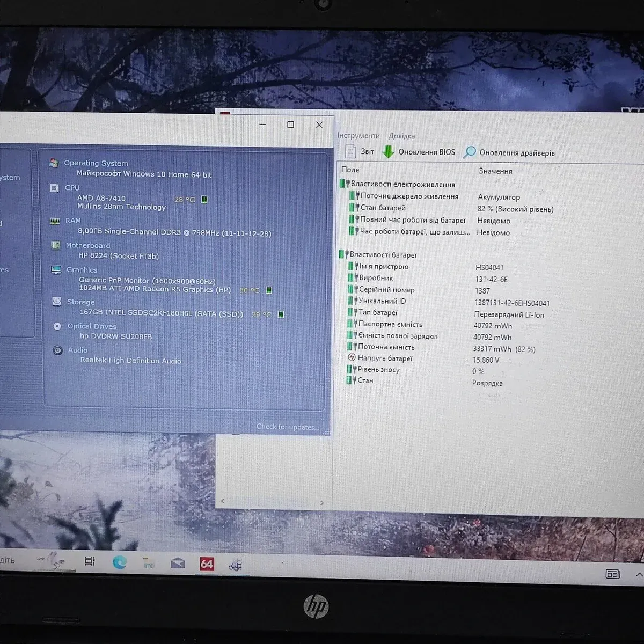Click the Звіт report icon in toolbar

[x=350, y=151]
